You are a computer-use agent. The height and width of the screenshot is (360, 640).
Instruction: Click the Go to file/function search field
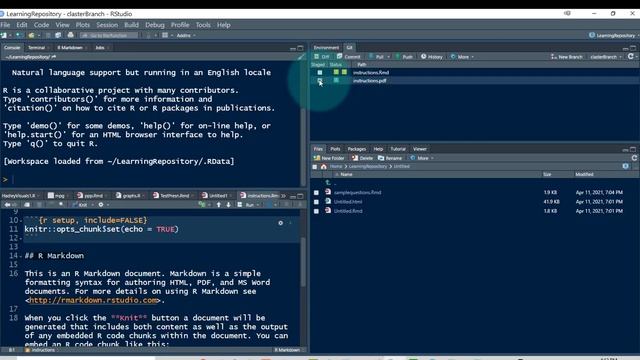[109, 36]
